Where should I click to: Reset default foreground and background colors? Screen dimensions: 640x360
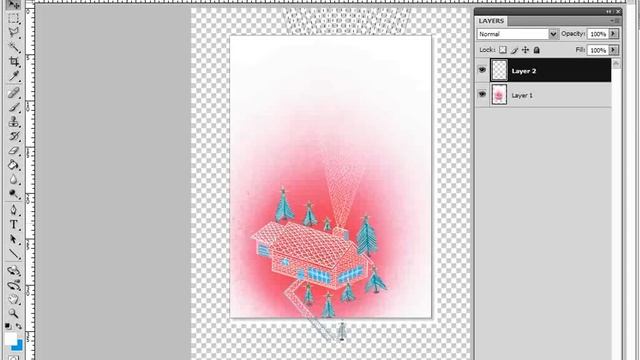click(8, 326)
